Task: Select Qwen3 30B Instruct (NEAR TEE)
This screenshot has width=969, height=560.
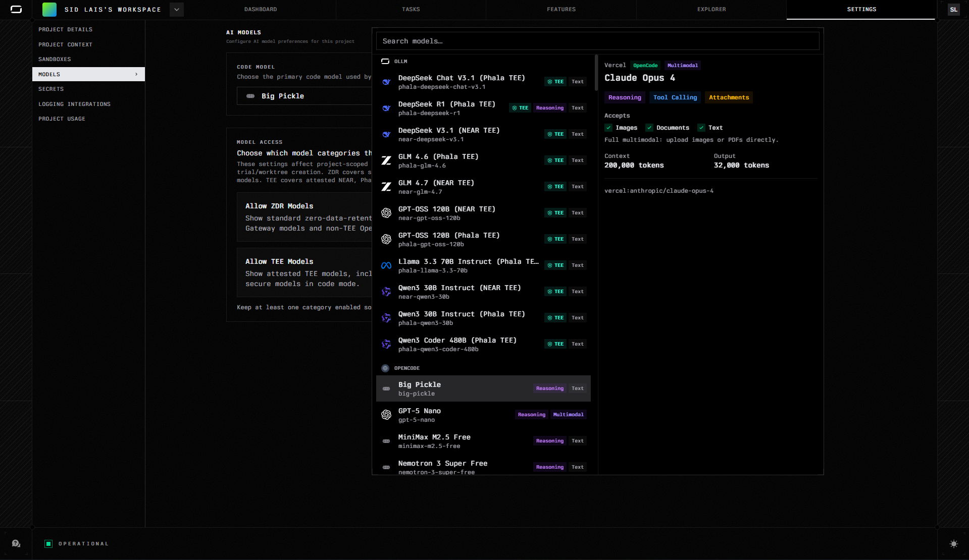Action: 483,292
